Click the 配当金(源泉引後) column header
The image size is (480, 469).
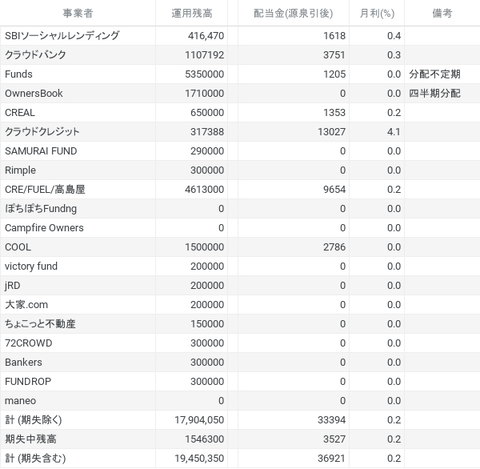click(293, 13)
